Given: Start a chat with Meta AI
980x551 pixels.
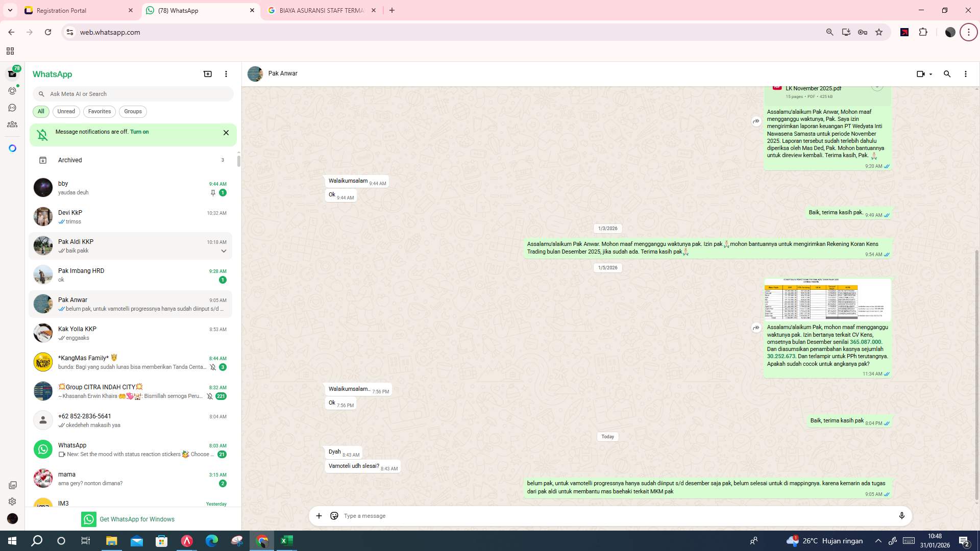Looking at the screenshot, I should tap(12, 147).
